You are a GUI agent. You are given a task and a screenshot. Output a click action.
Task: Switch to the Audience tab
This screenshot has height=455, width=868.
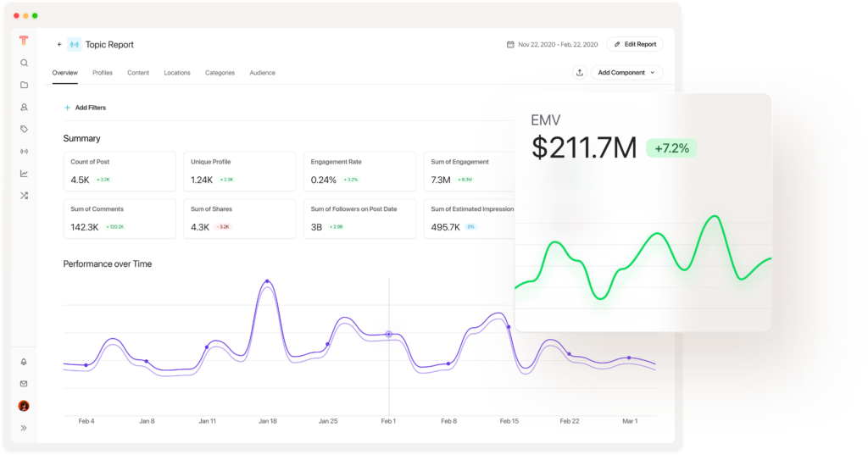click(x=262, y=73)
